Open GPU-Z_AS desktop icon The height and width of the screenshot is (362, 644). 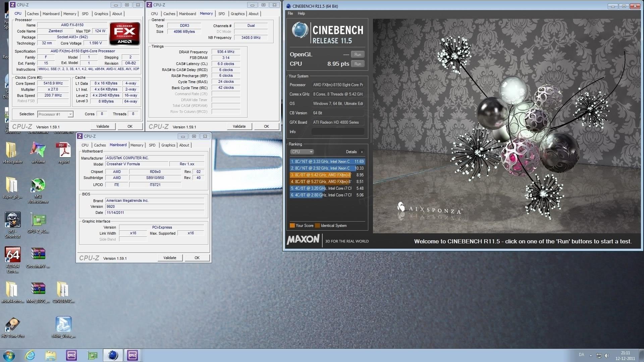(x=38, y=223)
